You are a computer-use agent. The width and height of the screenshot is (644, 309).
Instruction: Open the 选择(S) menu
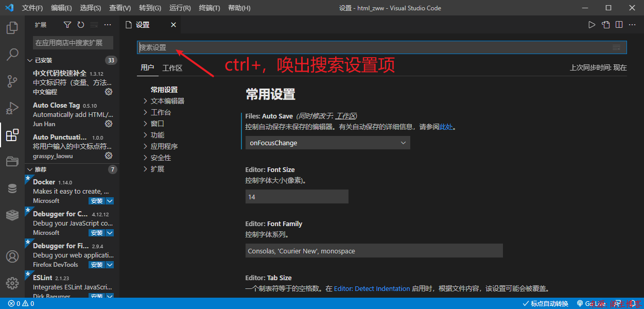click(x=91, y=8)
